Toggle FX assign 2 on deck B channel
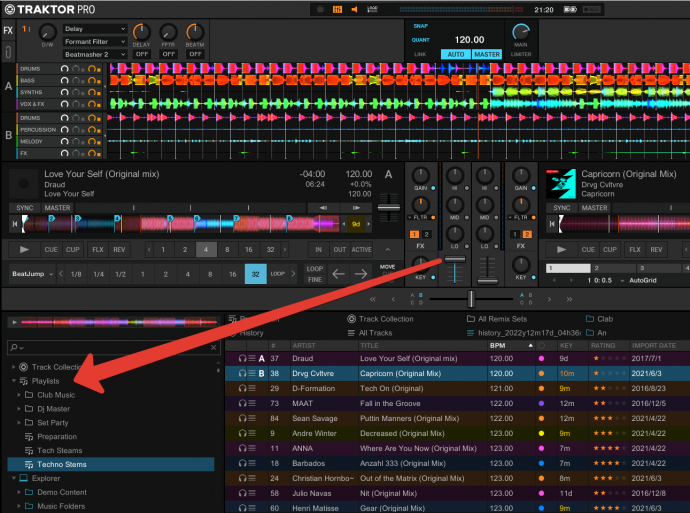The height and width of the screenshot is (513, 690). click(527, 235)
